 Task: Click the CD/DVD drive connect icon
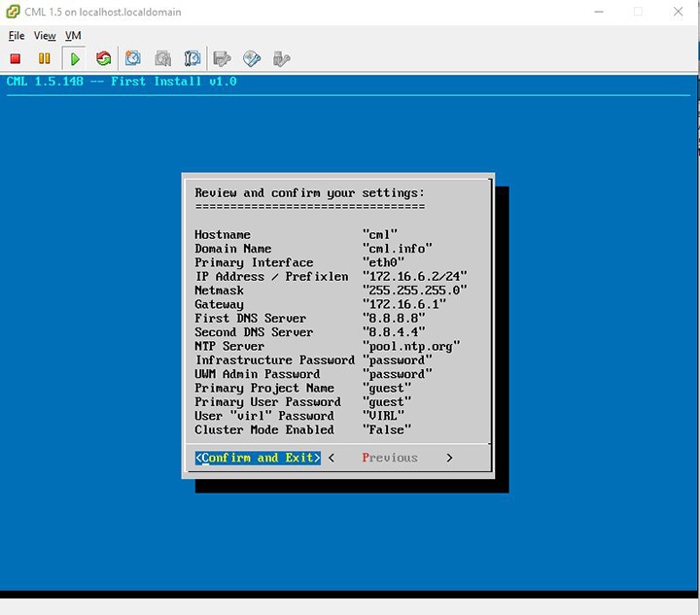[x=252, y=58]
